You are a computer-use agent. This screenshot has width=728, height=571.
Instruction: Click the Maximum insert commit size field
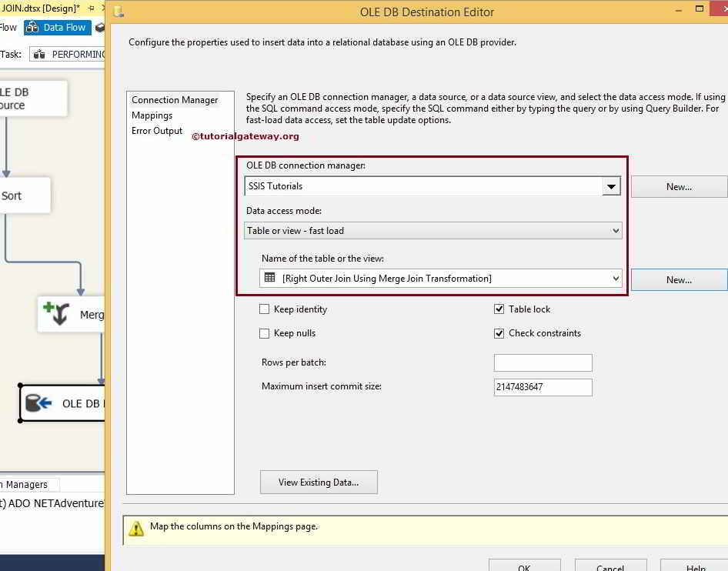pyautogui.click(x=543, y=387)
